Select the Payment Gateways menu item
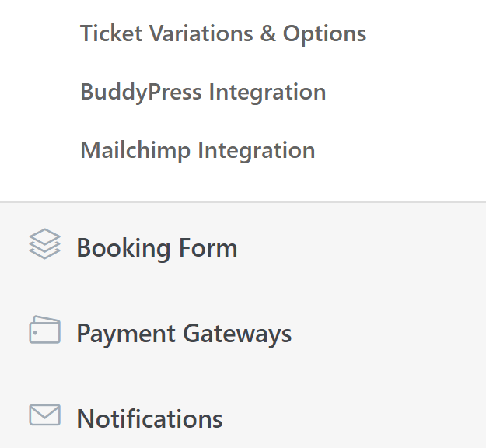 [x=184, y=334]
